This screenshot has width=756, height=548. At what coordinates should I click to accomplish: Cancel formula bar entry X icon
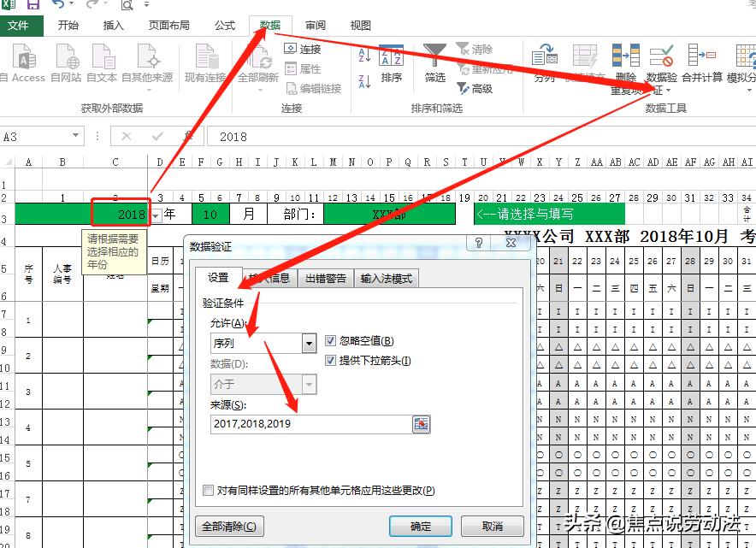point(127,137)
